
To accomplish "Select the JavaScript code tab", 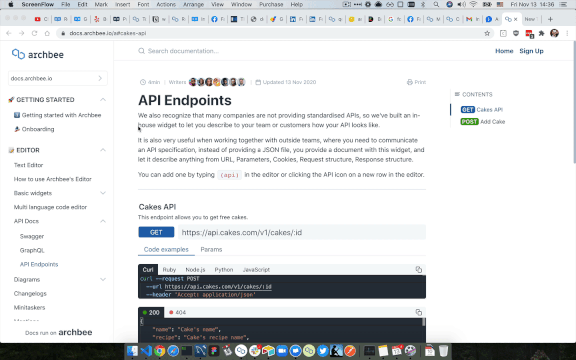I will 256,270.
